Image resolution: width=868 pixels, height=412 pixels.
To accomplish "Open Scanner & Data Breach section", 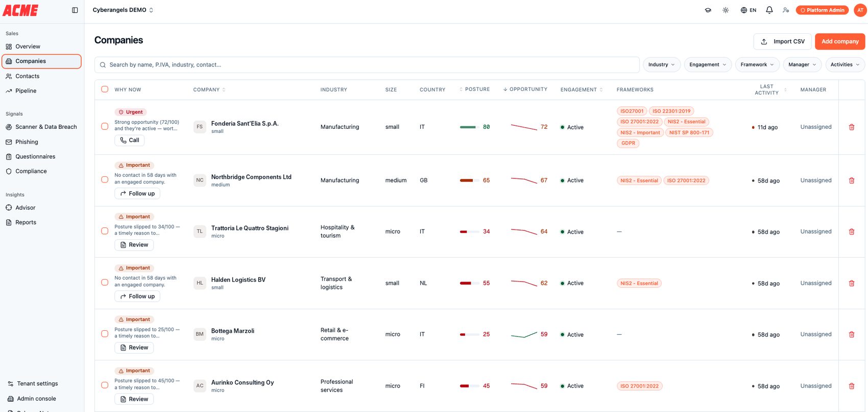I will click(x=41, y=127).
